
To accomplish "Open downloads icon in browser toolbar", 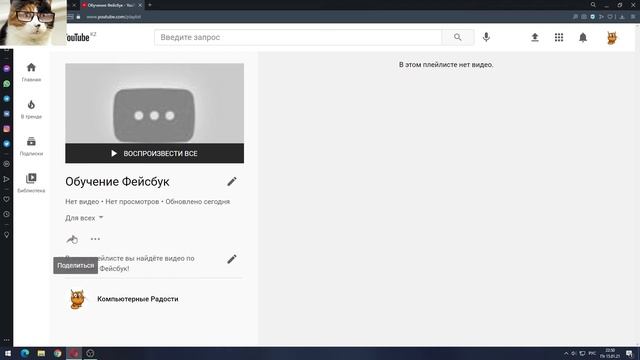I will coord(622,17).
